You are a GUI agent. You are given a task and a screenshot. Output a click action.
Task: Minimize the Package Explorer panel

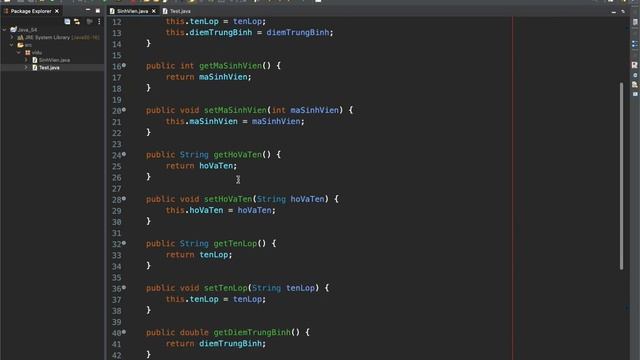[x=88, y=10]
